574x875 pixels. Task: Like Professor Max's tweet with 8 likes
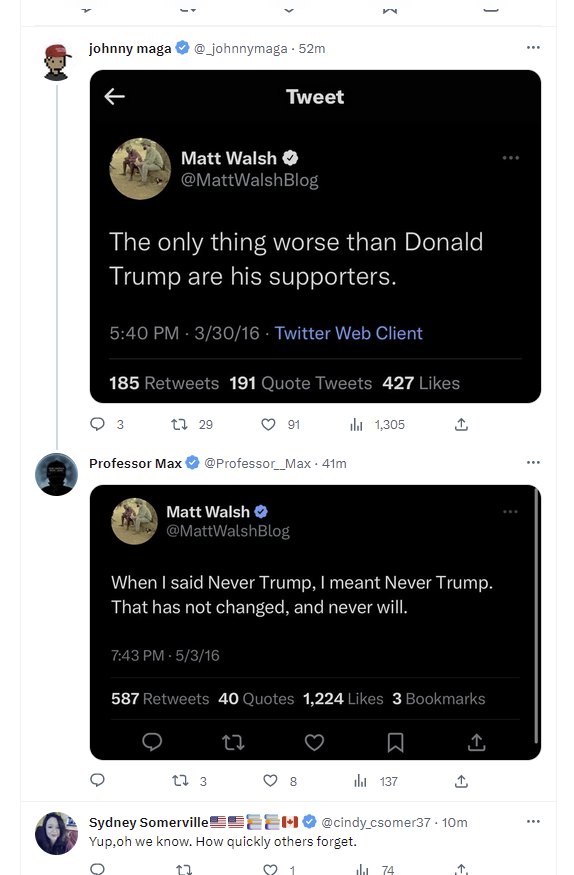point(271,781)
